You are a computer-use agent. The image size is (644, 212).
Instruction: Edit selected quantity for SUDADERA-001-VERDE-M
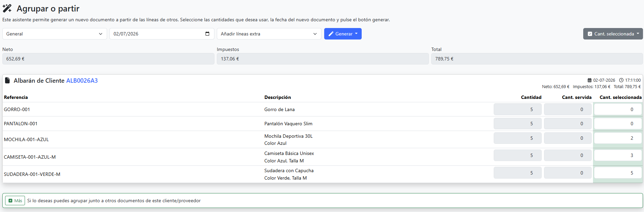[618, 173]
